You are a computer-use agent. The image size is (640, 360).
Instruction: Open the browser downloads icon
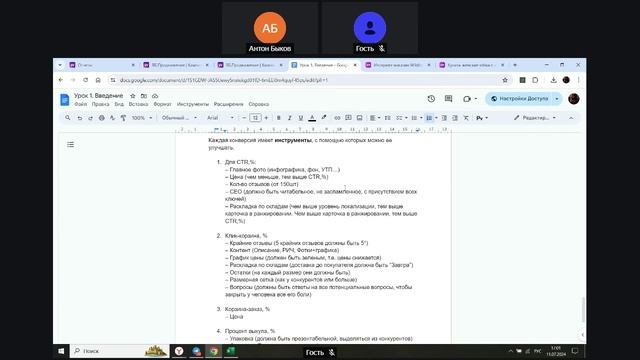(x=553, y=80)
